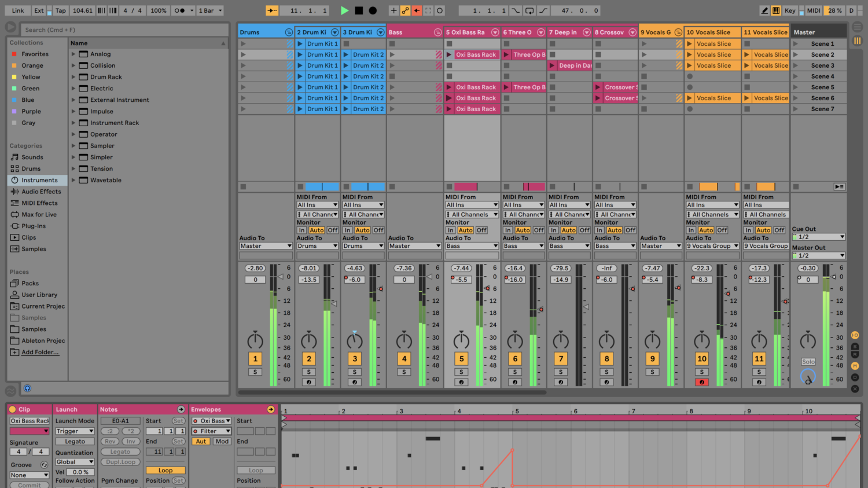Viewport: 868px width, 488px height.
Task: Solo track 2 with its S button
Action: point(309,372)
